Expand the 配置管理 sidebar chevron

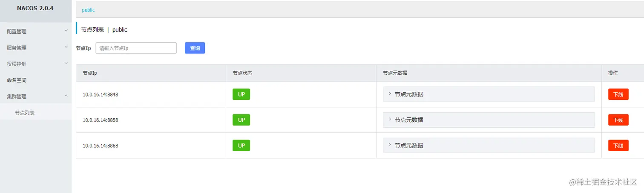tap(66, 31)
